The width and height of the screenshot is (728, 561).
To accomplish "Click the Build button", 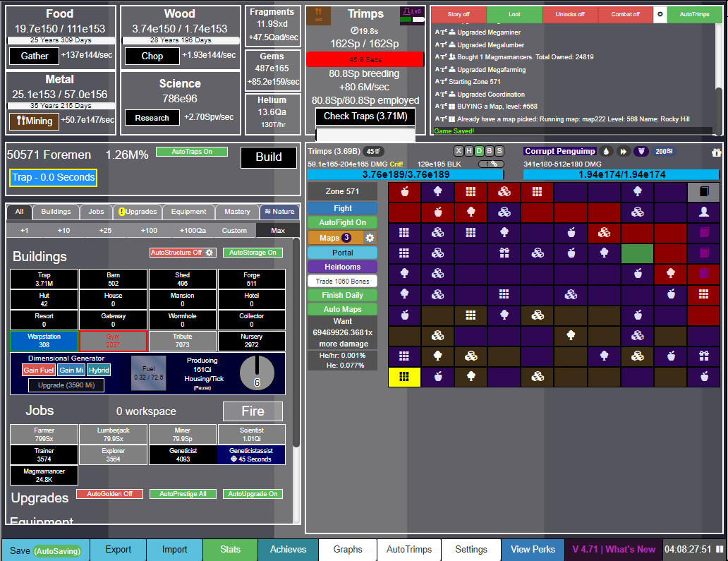I will pyautogui.click(x=269, y=157).
